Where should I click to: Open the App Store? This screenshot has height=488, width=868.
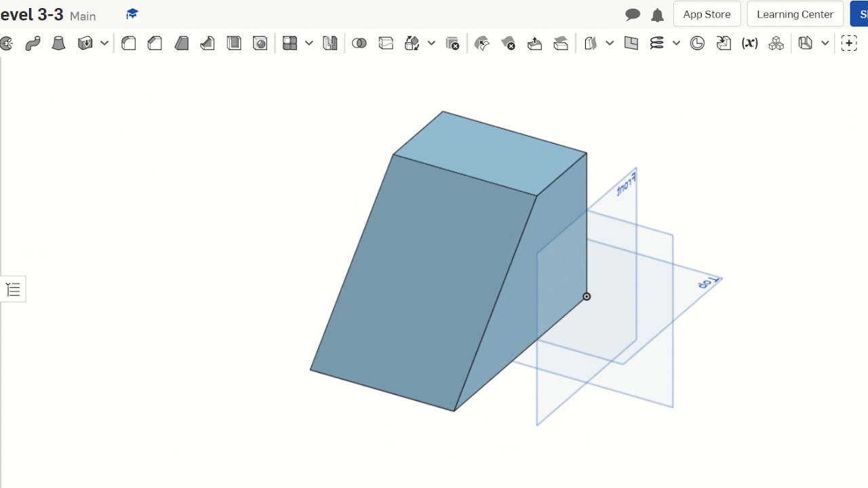click(x=707, y=14)
